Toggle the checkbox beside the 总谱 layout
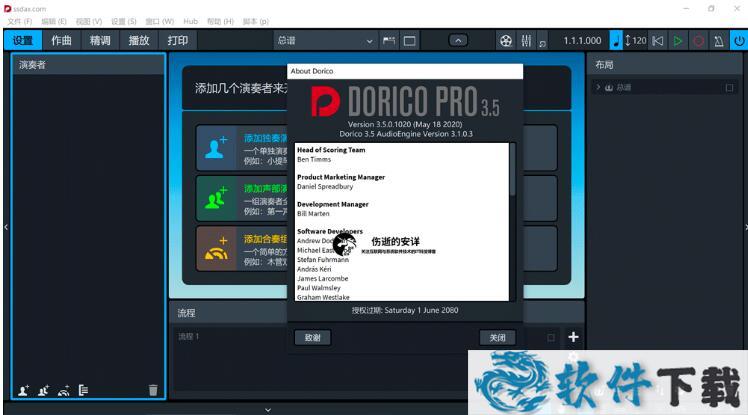 click(729, 88)
